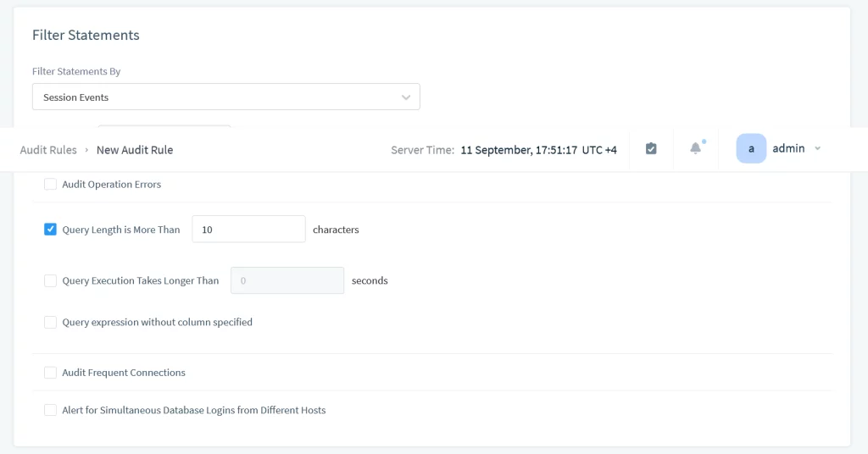Click the admin username label

(x=788, y=148)
